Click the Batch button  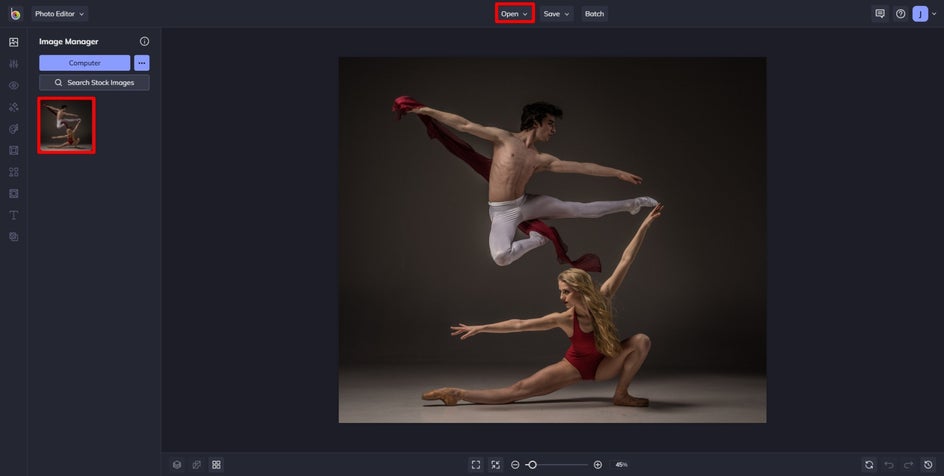coord(594,14)
